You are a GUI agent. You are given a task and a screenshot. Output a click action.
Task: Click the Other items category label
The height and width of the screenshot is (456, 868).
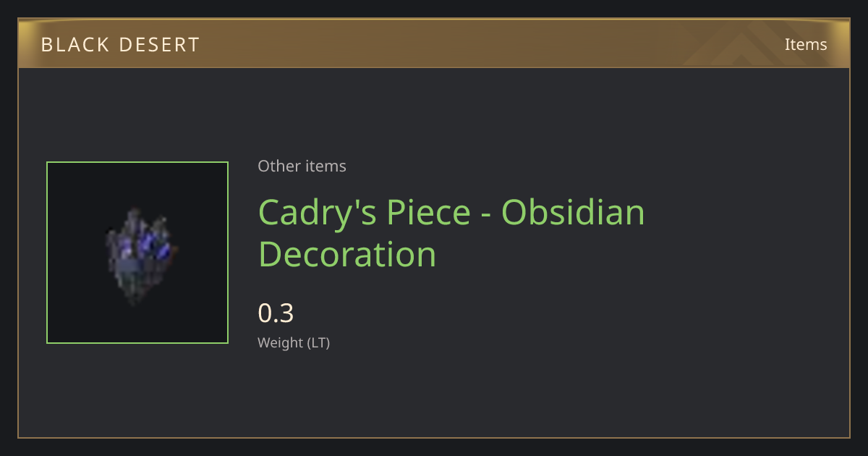[302, 166]
